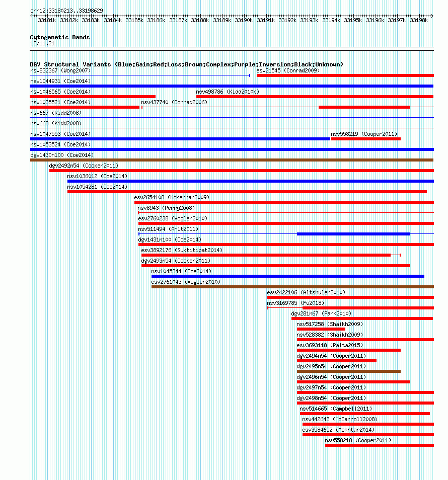This screenshot has height=480, width=448.
Task: Click esv3892176 (Suktitipat2014) label
Action: click(x=182, y=250)
